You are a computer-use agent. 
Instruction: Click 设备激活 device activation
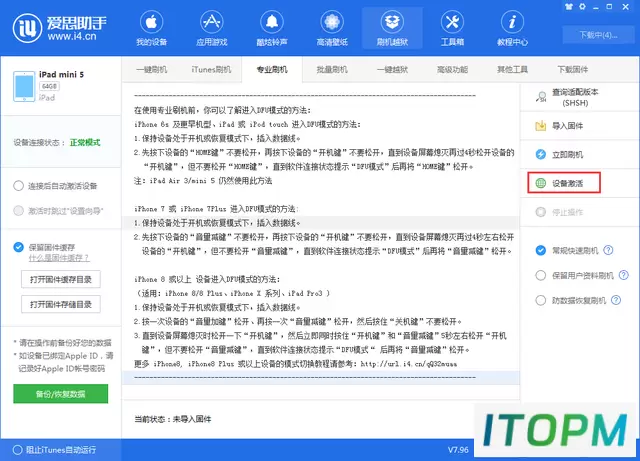[x=564, y=183]
